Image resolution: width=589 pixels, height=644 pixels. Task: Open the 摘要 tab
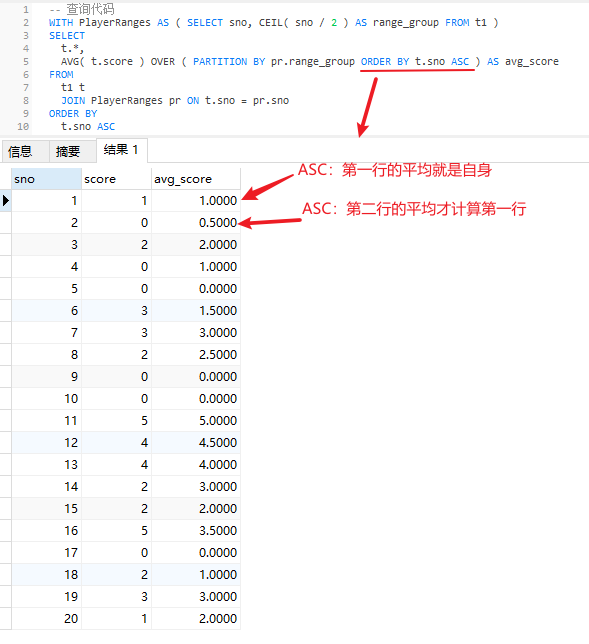73,152
